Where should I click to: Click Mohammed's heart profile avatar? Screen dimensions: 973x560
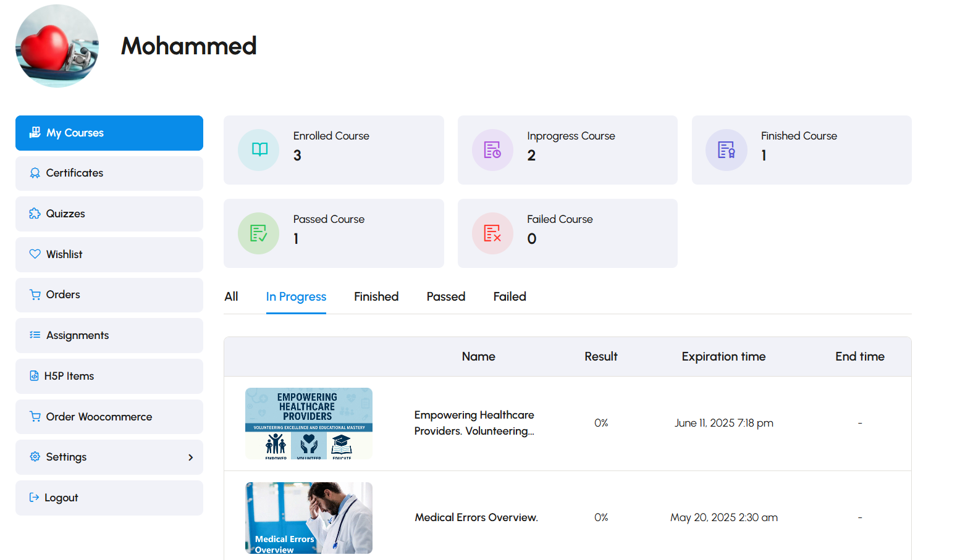tap(57, 46)
